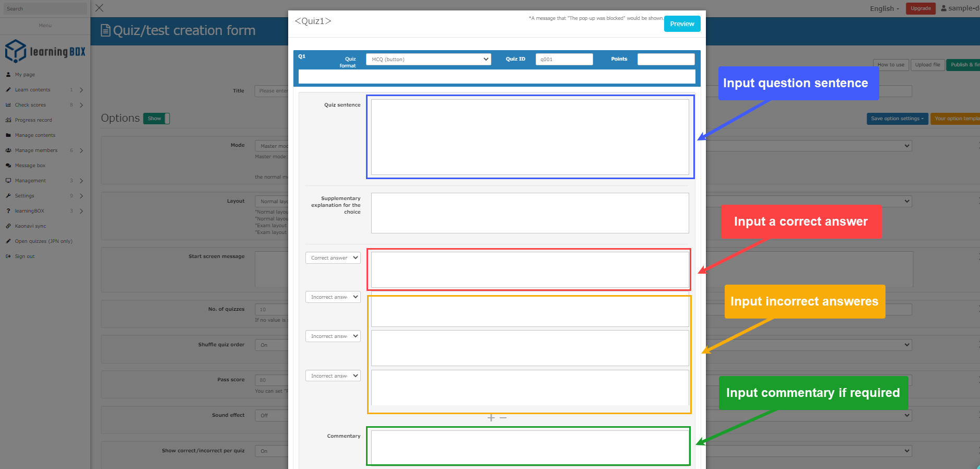The width and height of the screenshot is (980, 469).
Task: Click the Quiz ID field
Action: coord(564,60)
